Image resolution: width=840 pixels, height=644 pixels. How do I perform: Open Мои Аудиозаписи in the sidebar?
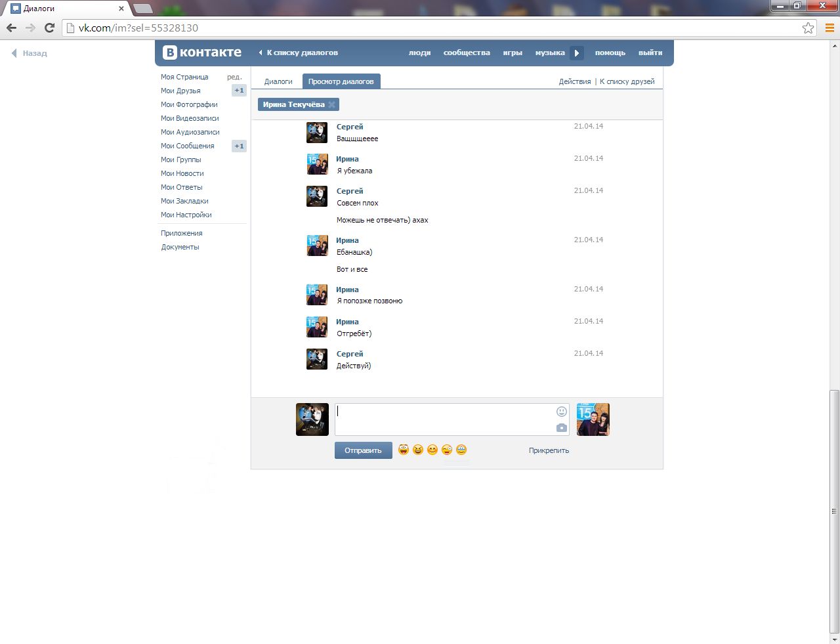click(190, 132)
